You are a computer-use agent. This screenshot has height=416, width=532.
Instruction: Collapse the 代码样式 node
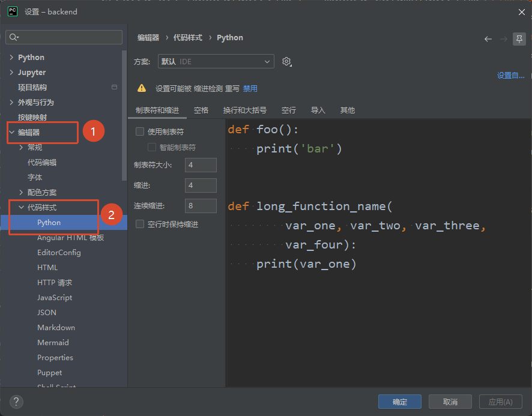click(21, 207)
